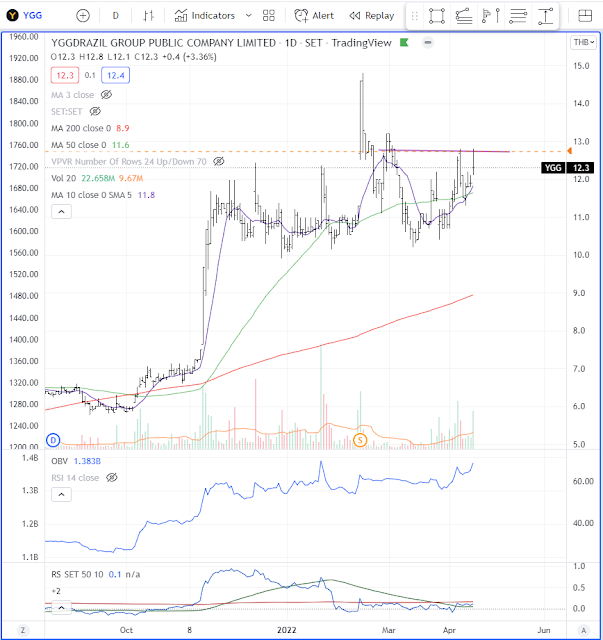Select the RS SET 50 10 label
The height and width of the screenshot is (640, 603).
point(77,575)
